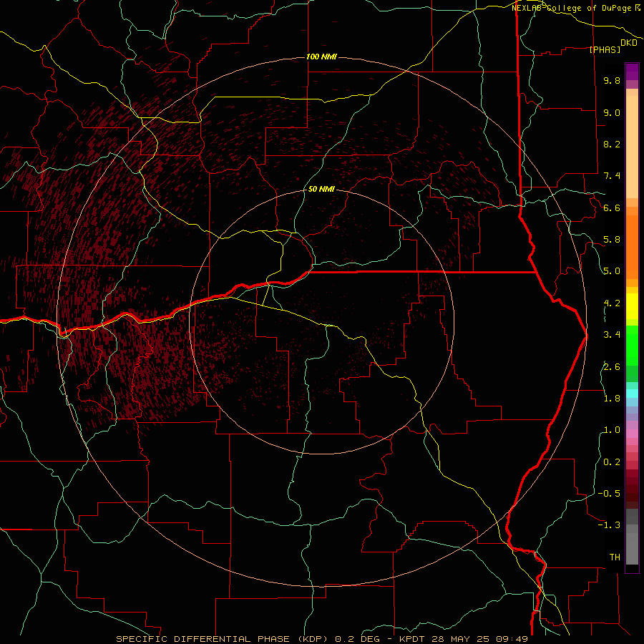Screen dimensions: 644x644
Task: Pick the pink color bar segment
Action: click(632, 434)
